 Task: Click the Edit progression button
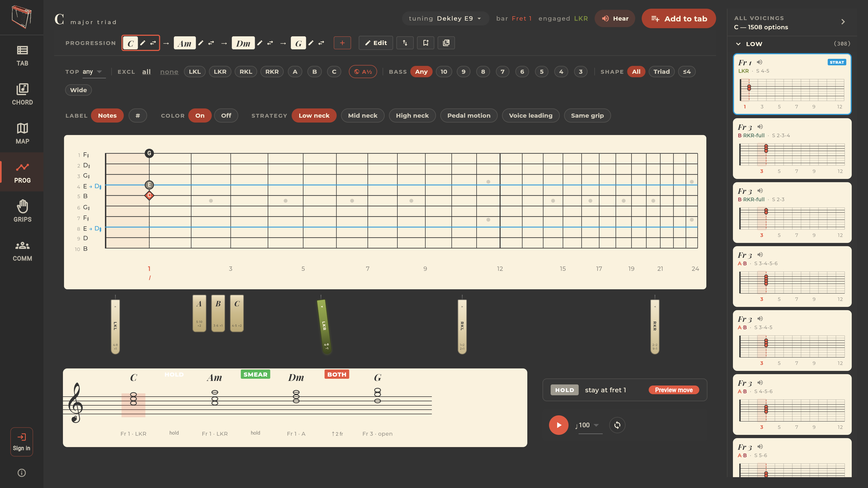click(376, 43)
